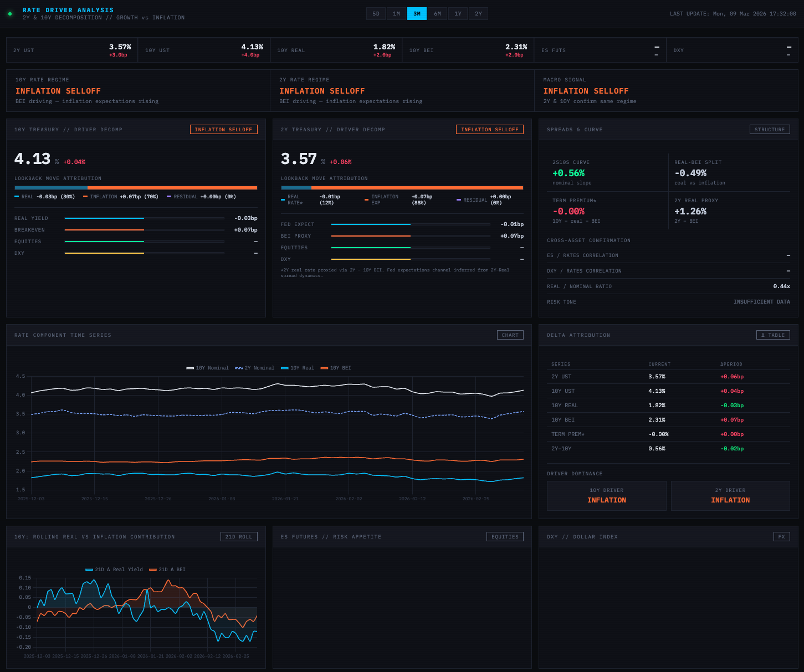804x672 pixels.
Task: Switch to the 6M time range
Action: [x=437, y=13]
